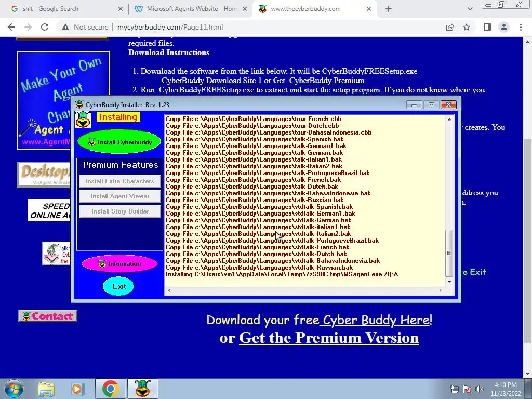532x399 pixels.
Task: Click CyberBuddy installer taskbar icon
Action: tap(142, 389)
